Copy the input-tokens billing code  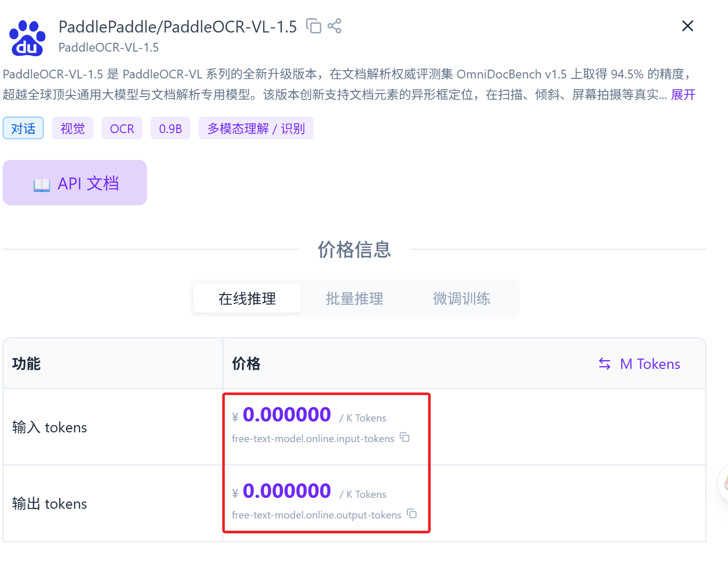click(405, 438)
